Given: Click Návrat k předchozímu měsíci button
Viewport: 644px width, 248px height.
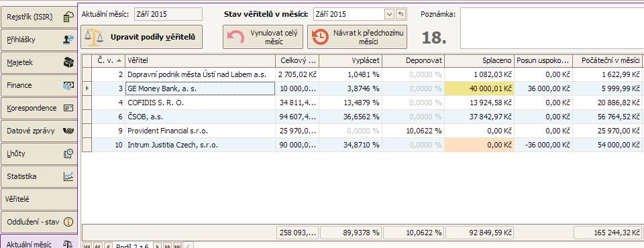Looking at the screenshot, I should tap(357, 37).
